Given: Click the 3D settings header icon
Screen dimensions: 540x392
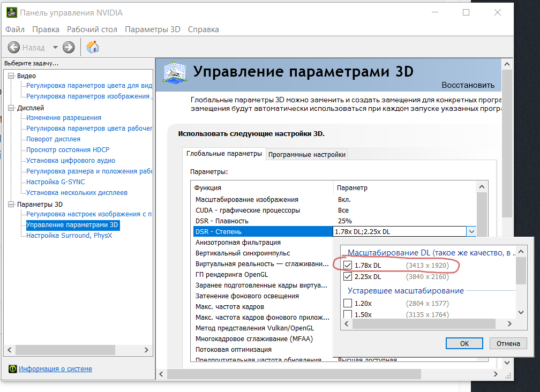Looking at the screenshot, I should pos(175,72).
